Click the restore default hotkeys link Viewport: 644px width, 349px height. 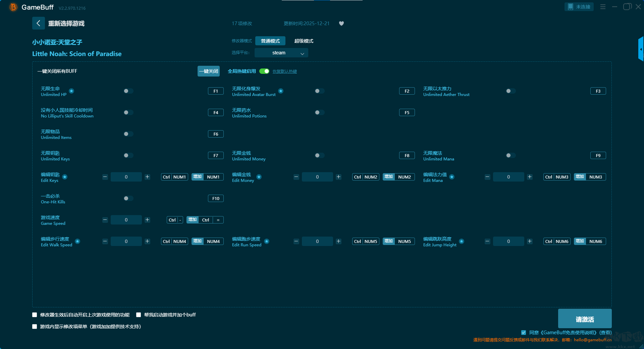coord(284,71)
